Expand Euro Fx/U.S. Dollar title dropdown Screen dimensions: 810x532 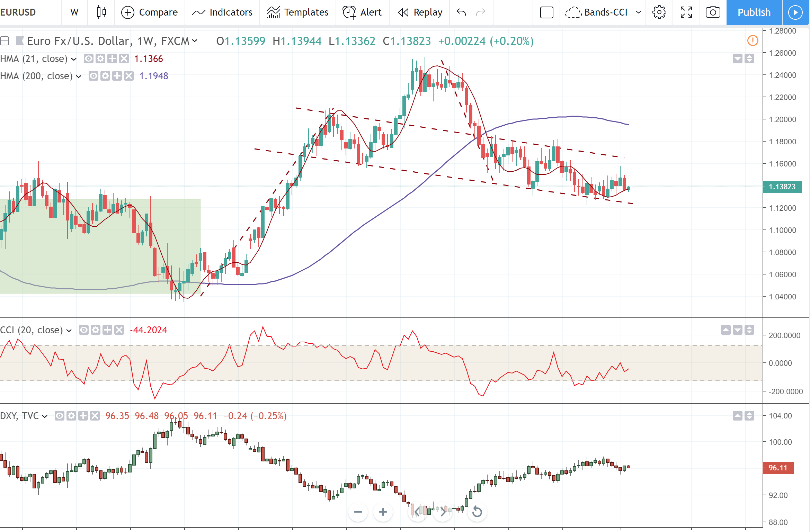coord(195,41)
